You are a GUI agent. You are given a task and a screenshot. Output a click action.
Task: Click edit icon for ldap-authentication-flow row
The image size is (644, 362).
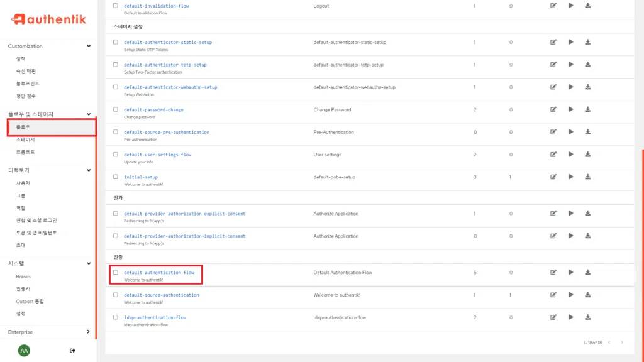[553, 317]
